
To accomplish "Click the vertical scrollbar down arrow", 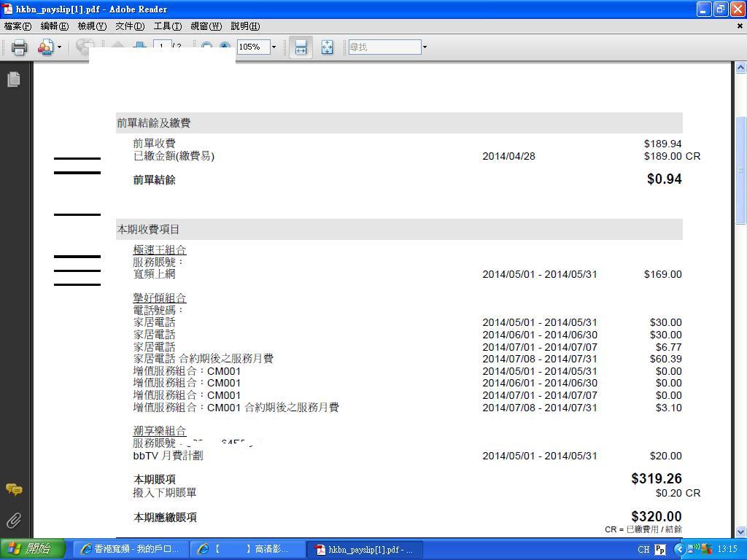I will tap(741, 532).
